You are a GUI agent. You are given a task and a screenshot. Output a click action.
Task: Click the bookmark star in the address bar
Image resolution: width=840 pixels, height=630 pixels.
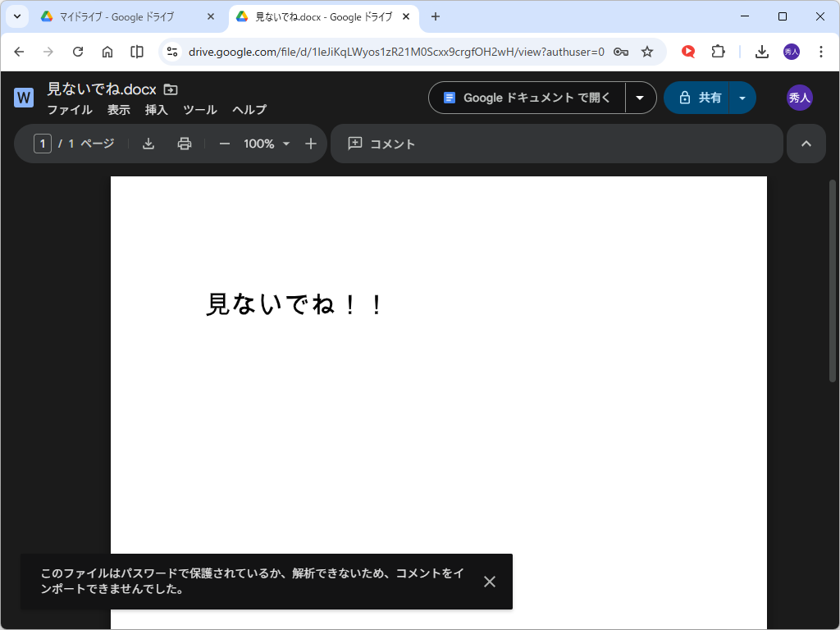647,51
